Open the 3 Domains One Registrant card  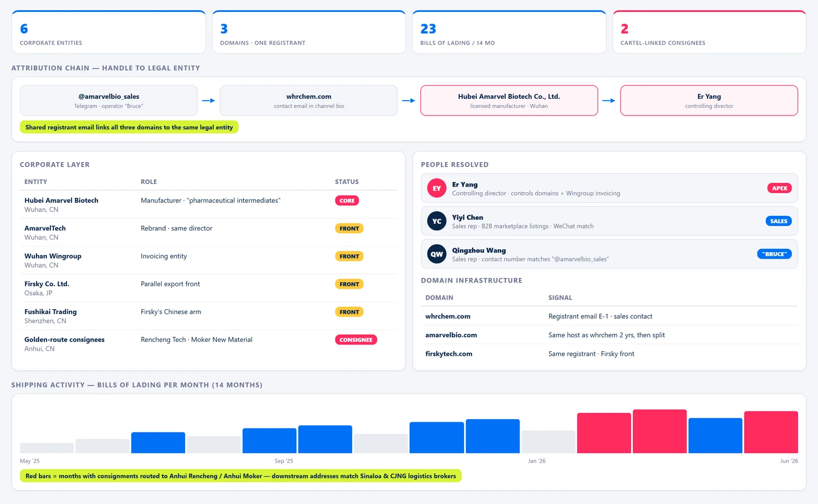click(309, 32)
